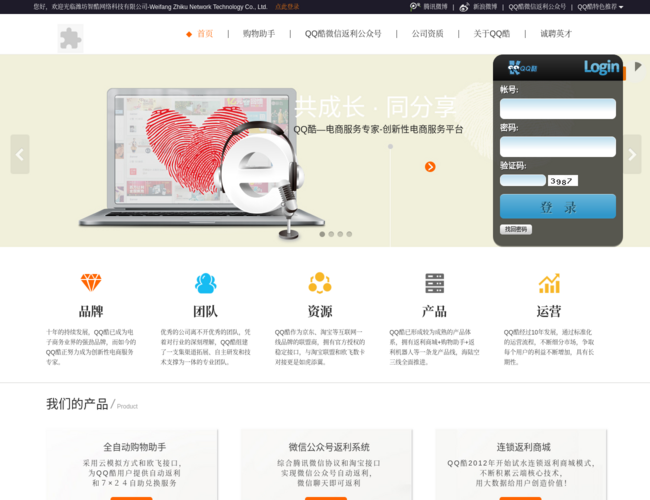The height and width of the screenshot is (500, 650).
Task: Click the 我们的产品 section title
Action: tap(77, 404)
